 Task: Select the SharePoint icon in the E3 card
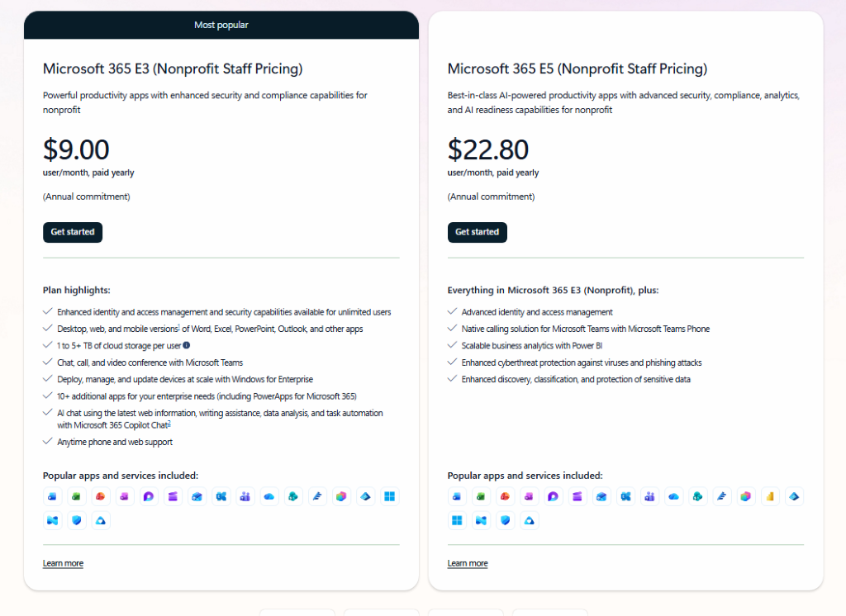tap(293, 496)
